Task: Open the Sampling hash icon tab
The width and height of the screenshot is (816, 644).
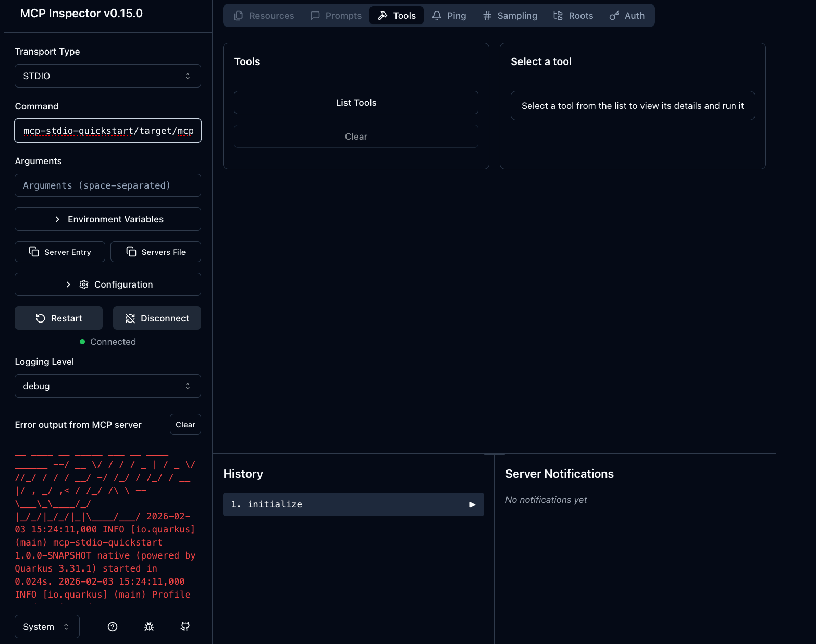Action: [487, 15]
